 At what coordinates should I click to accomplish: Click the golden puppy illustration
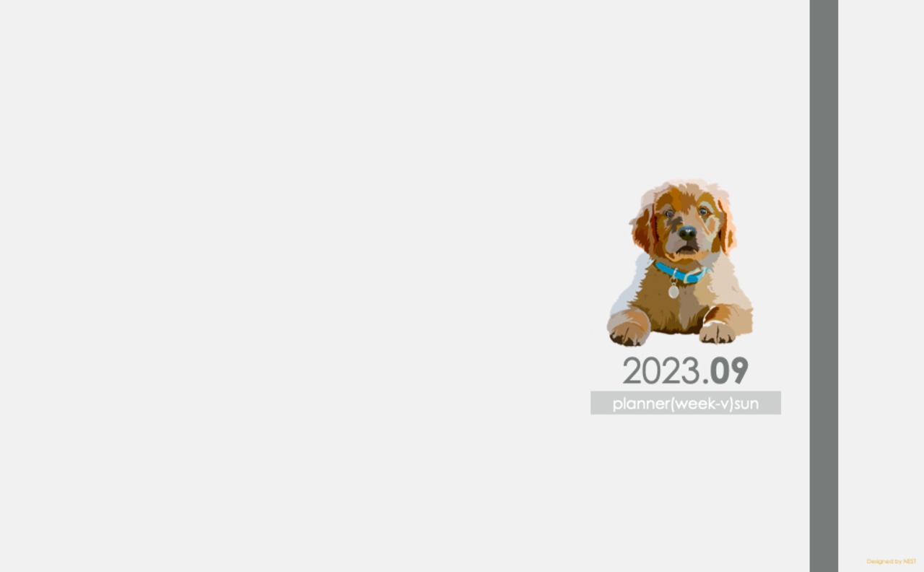(x=680, y=263)
